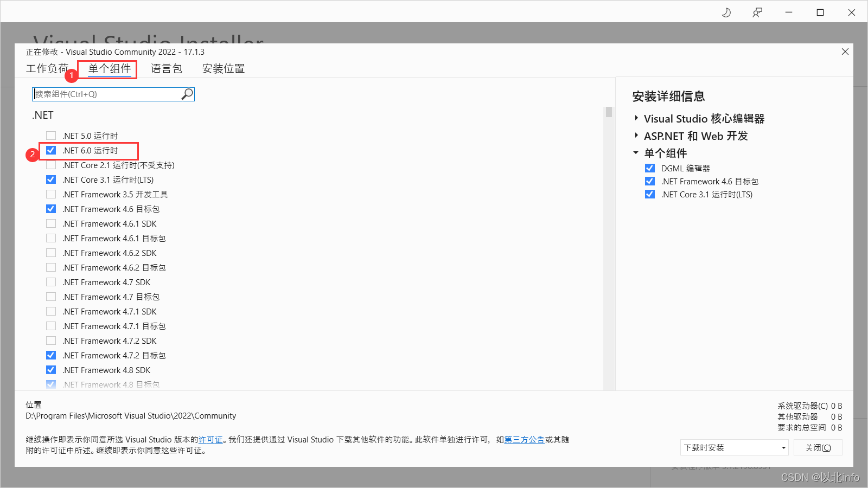Check .NET Framework 4.7 SDK checkbox

click(x=51, y=282)
